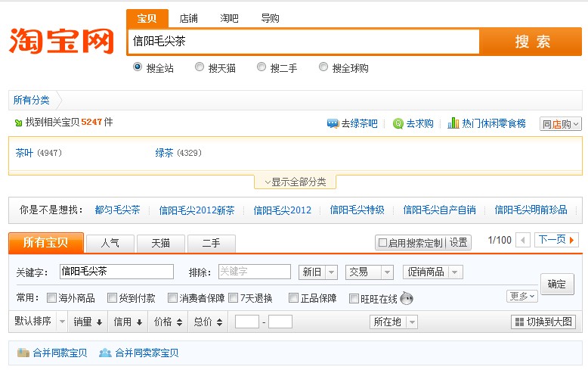The width and height of the screenshot is (588, 370).
Task: Click suggestion 信阳毛尖自产自销
Action: coord(440,210)
